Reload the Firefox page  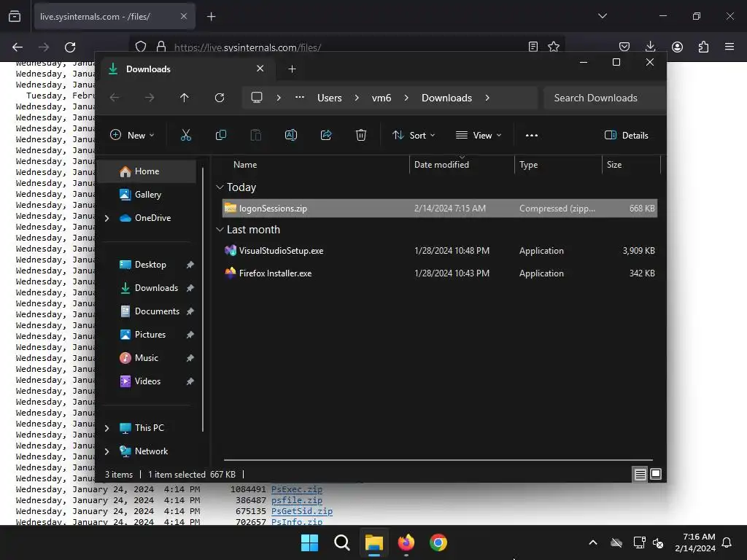[70, 47]
